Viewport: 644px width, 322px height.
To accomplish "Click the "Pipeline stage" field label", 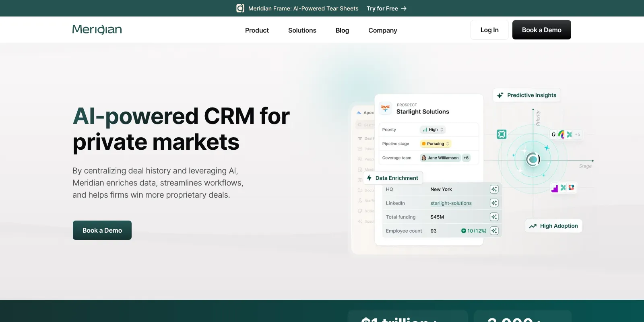I will (x=396, y=144).
